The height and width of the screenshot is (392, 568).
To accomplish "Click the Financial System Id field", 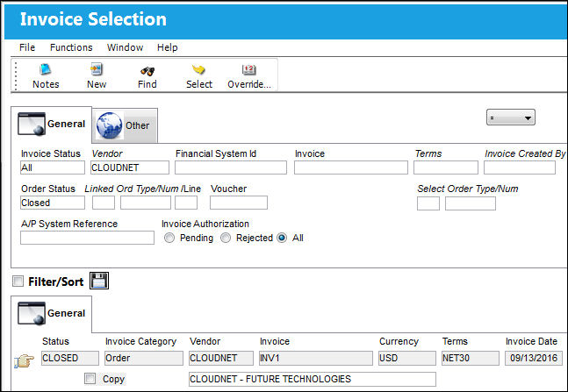I will (x=231, y=167).
